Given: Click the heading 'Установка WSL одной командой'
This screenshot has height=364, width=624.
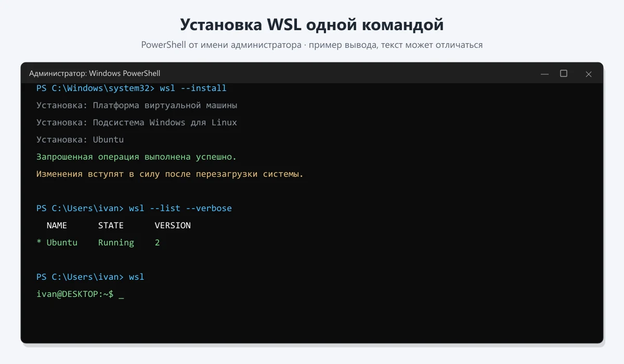Looking at the screenshot, I should tap(312, 24).
